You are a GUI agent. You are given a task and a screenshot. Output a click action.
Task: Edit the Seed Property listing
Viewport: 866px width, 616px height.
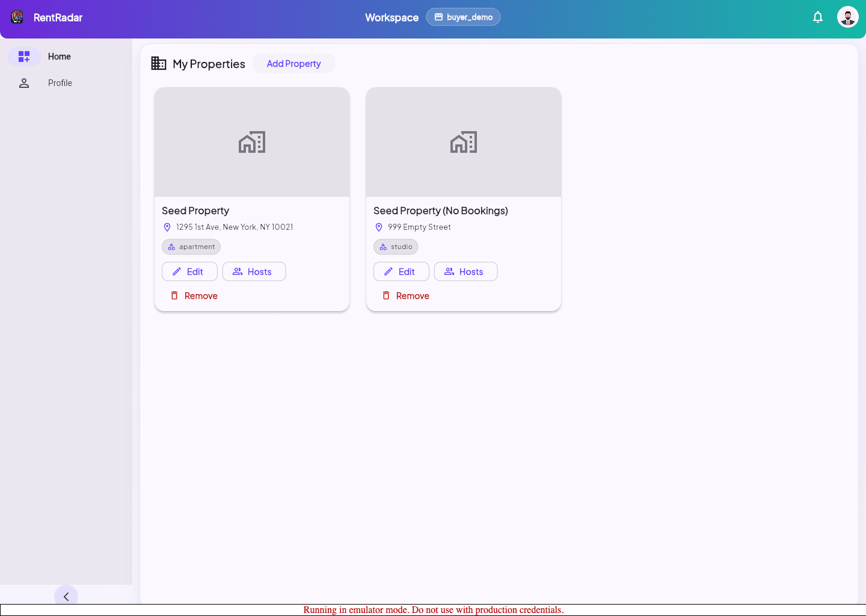[x=189, y=272]
